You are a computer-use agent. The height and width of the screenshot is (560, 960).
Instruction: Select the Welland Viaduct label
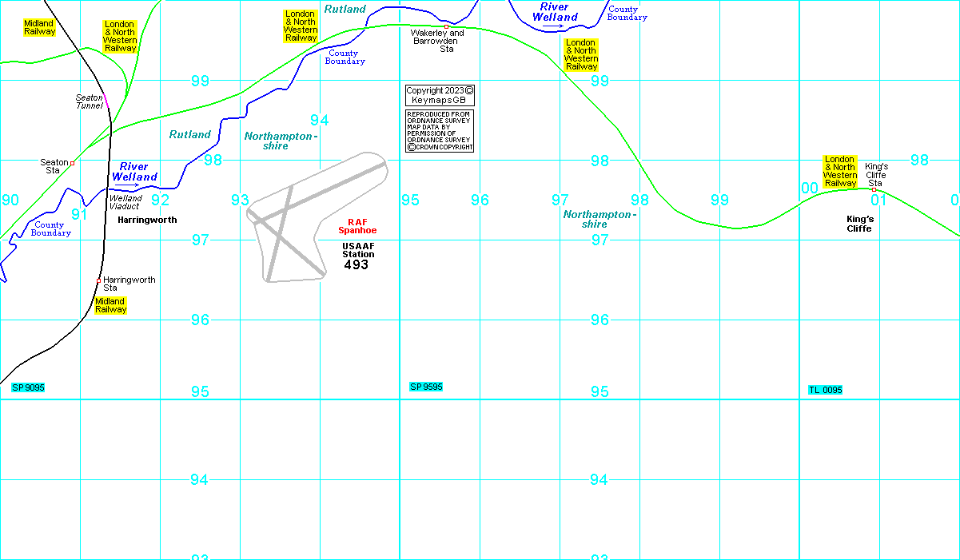coord(125,202)
